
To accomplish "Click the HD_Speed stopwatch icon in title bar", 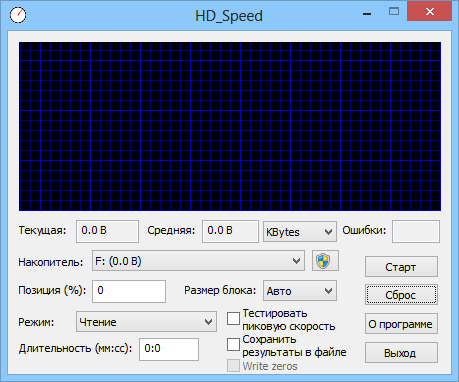I will 18,15.
